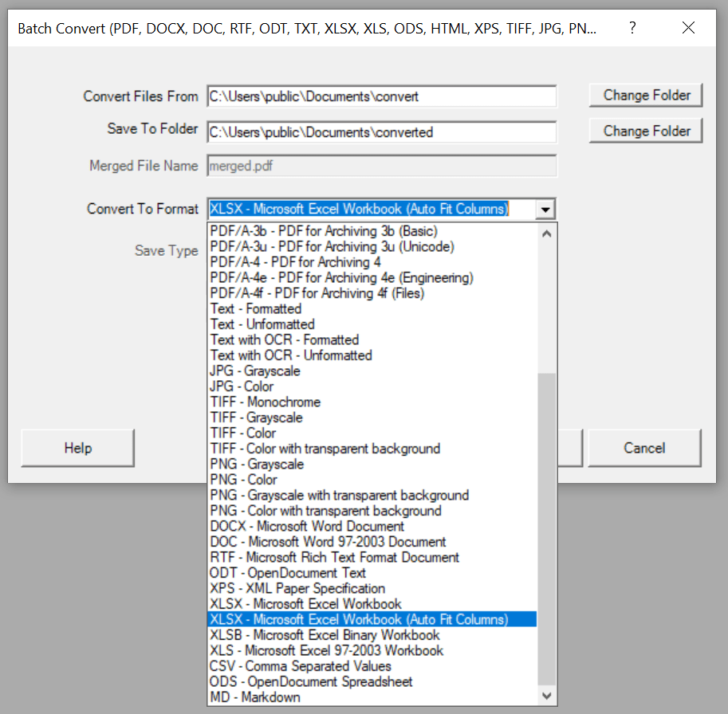Choose Text with OCR - Formatted
The image size is (728, 714).
tap(372, 339)
